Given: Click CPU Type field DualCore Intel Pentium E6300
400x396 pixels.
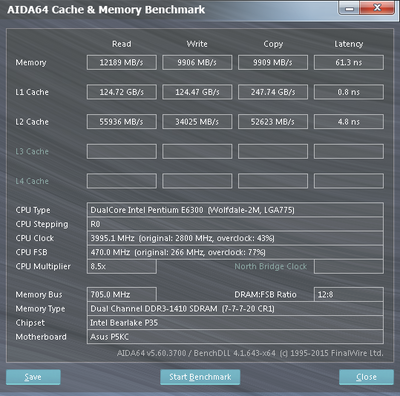Looking at the screenshot, I should pyautogui.click(x=235, y=210).
